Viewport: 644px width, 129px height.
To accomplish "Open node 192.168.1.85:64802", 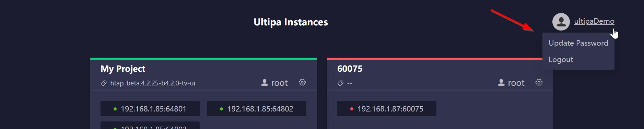I will click(257, 109).
